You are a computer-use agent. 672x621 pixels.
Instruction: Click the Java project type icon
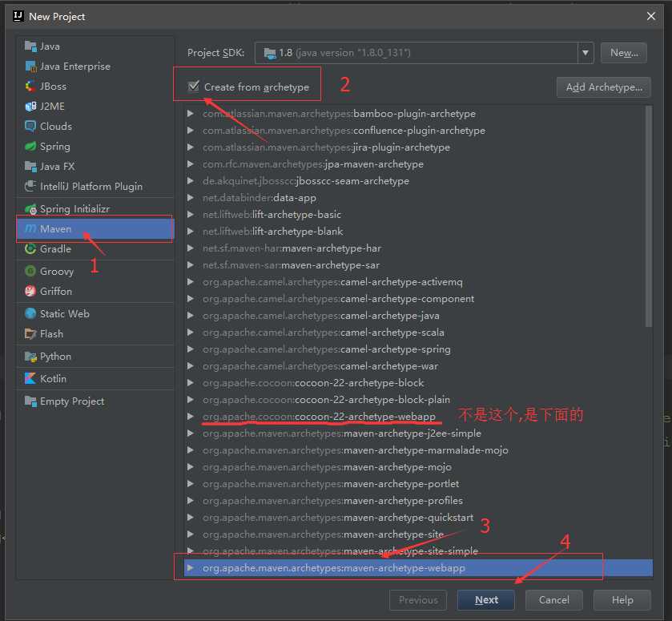click(30, 46)
